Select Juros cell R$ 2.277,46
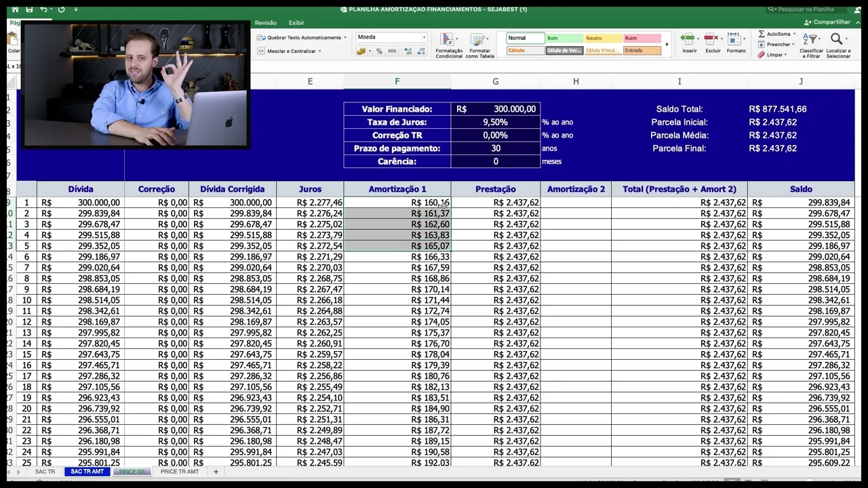Image resolution: width=868 pixels, height=488 pixels. point(310,203)
